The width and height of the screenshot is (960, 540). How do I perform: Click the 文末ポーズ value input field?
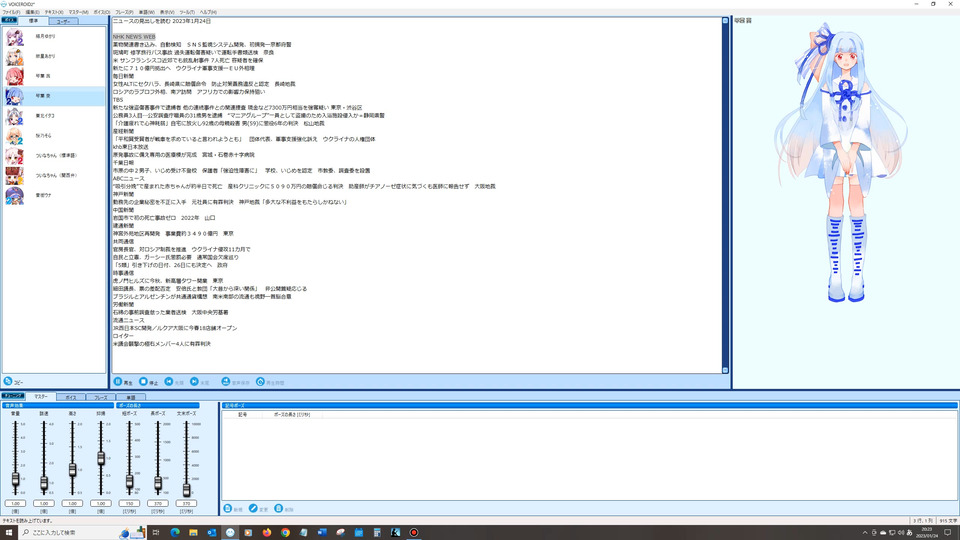186,503
